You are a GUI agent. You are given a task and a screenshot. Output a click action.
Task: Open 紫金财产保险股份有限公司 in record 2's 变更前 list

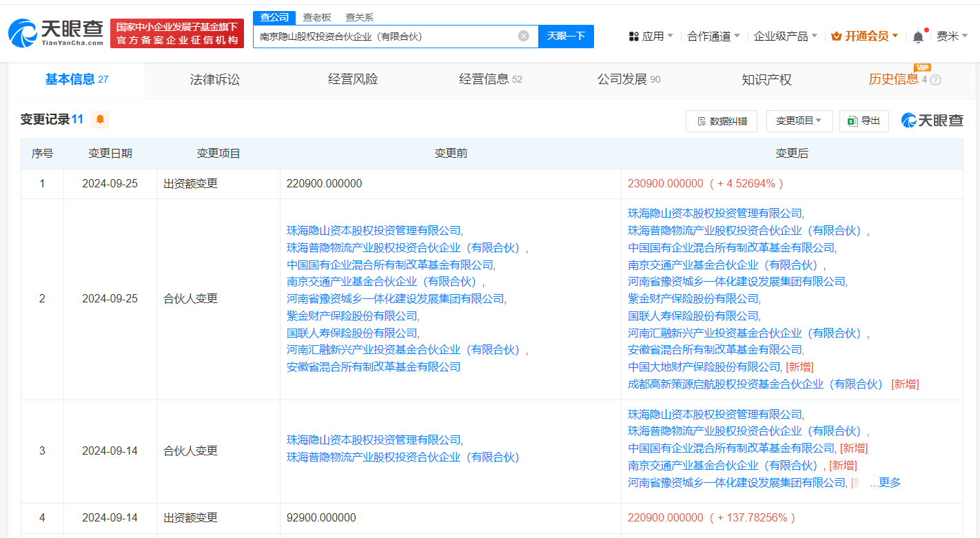[x=352, y=315]
